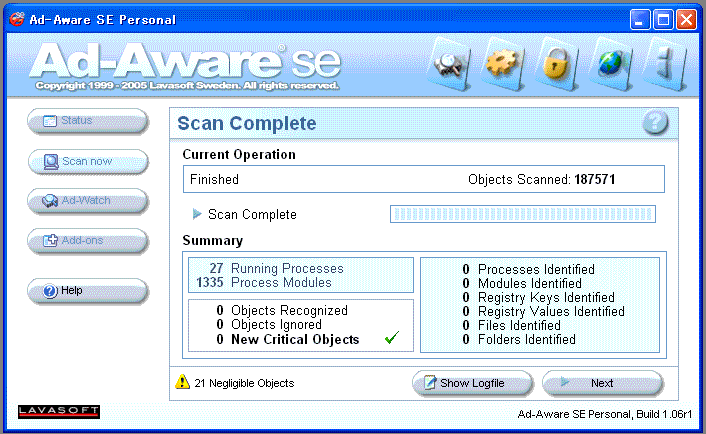Maximize the Ad-Aware window
Screen dimensions: 706x434
[663, 20]
